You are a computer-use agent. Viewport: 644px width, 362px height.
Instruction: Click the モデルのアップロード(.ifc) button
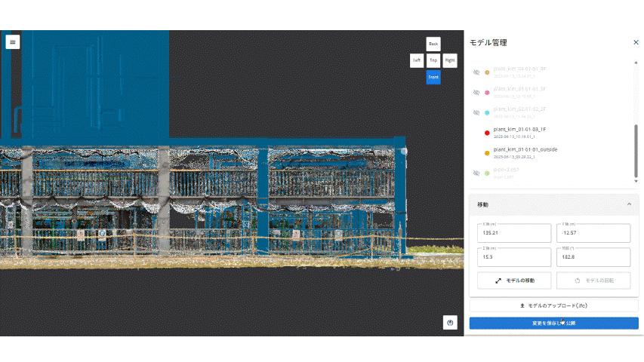tap(553, 305)
